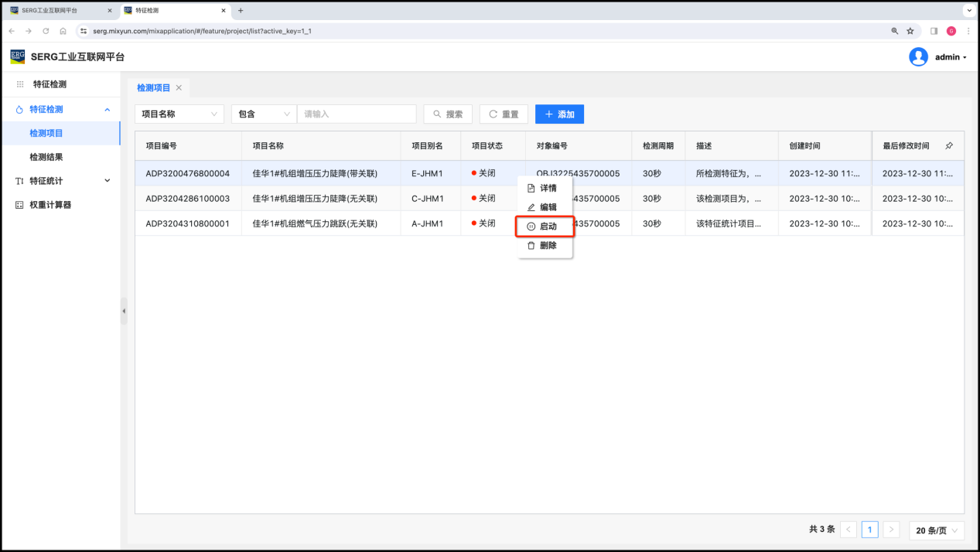The width and height of the screenshot is (980, 552).
Task: Click the browser bookmark star icon
Action: (910, 31)
